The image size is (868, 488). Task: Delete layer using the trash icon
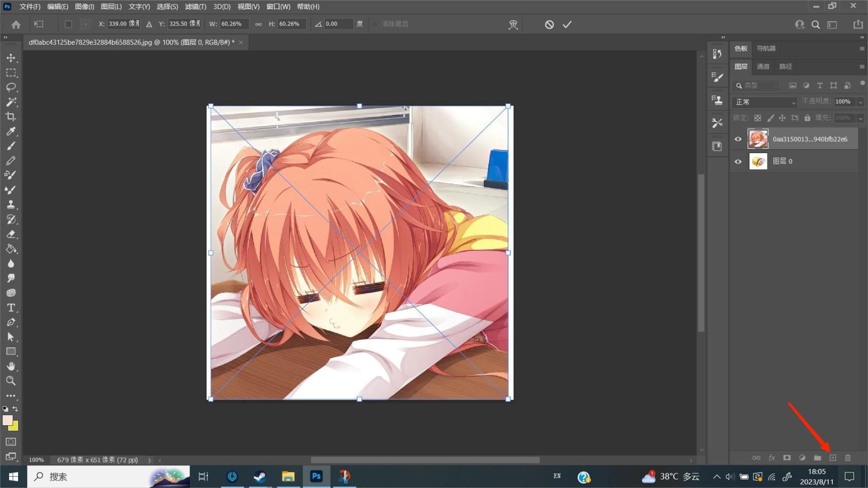[848, 458]
